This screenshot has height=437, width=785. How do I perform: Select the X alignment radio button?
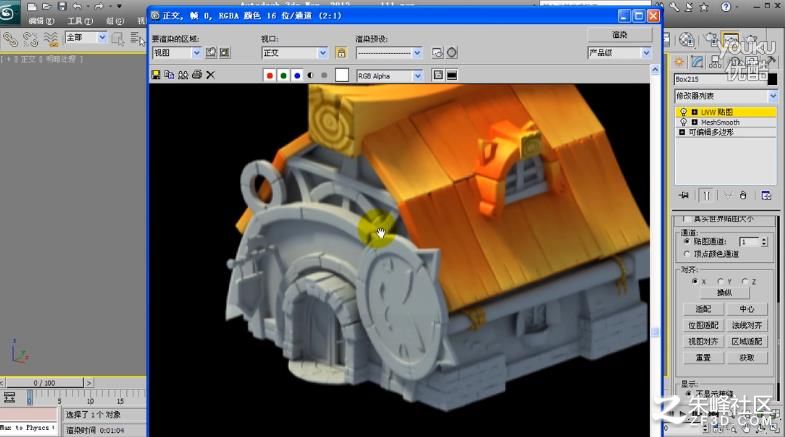(x=694, y=281)
